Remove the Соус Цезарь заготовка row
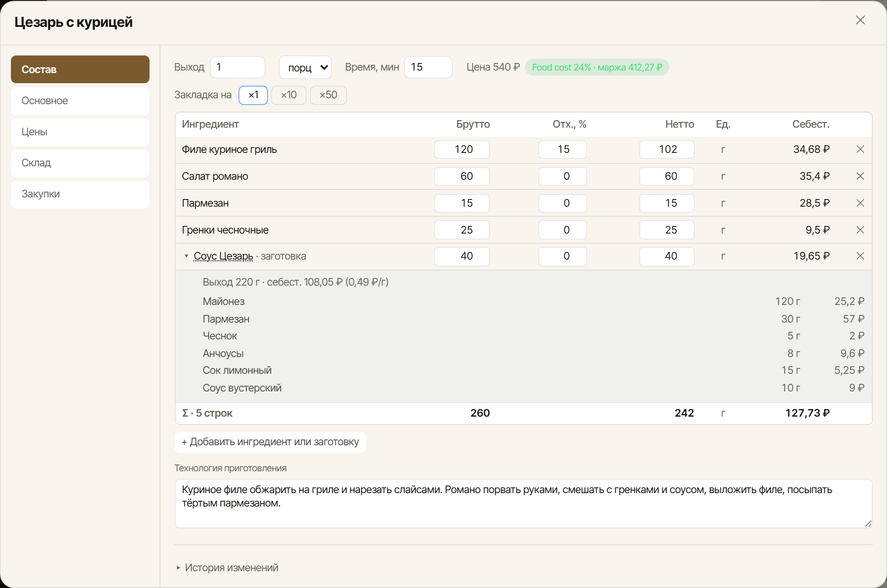Image resolution: width=887 pixels, height=588 pixels. (x=860, y=256)
